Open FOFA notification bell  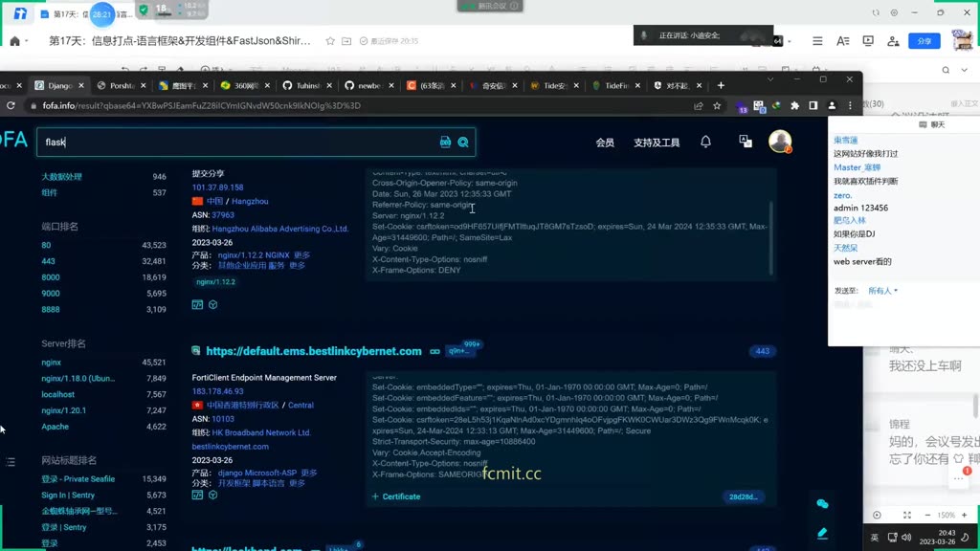(x=705, y=142)
